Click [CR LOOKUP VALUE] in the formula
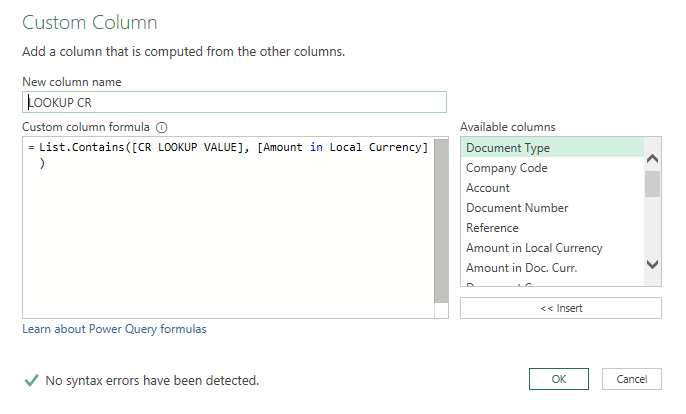 187,147
